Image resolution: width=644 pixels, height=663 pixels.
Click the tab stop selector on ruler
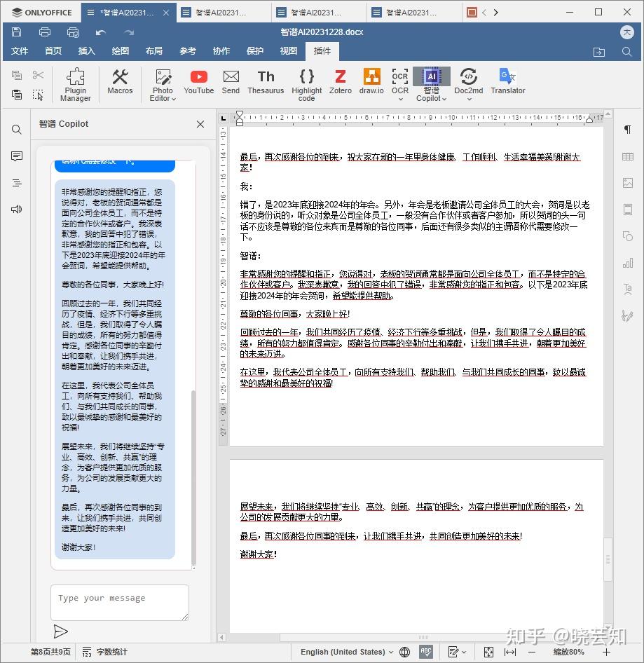click(224, 118)
